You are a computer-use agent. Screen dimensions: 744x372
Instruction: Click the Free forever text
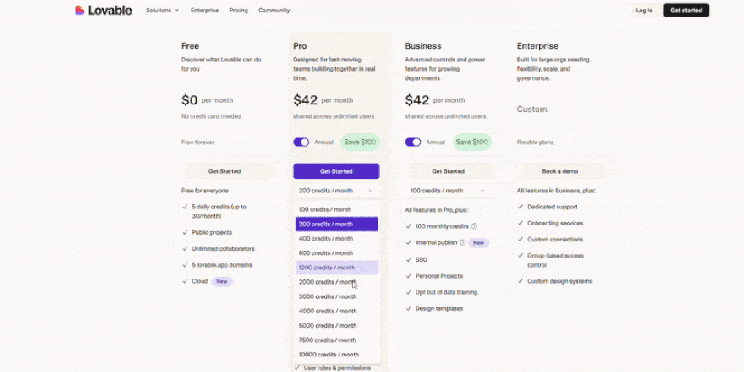coord(197,142)
